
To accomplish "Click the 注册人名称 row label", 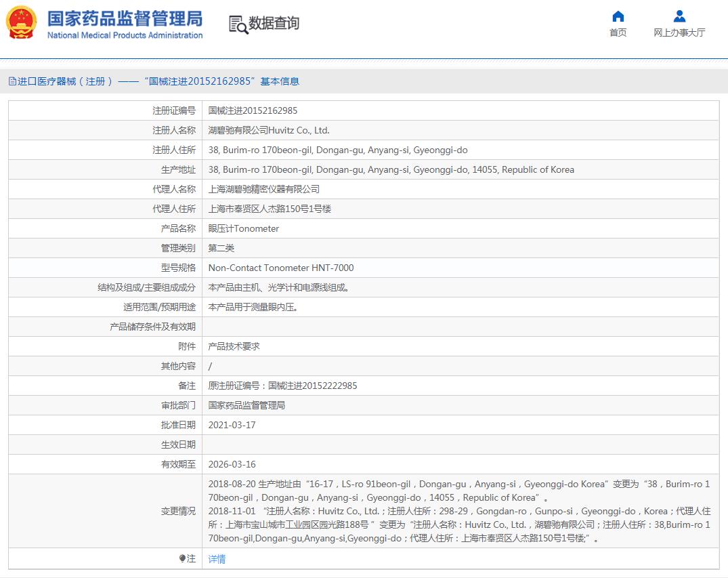I will [174, 130].
